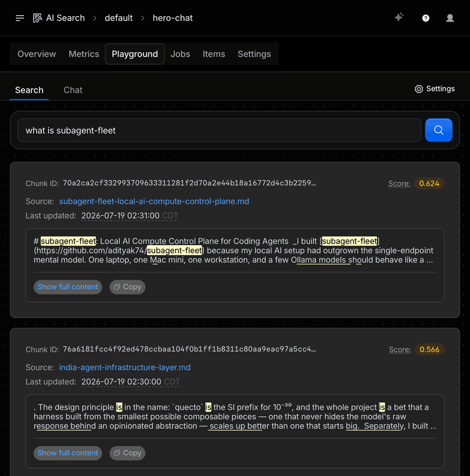Viewport: 470px width, 476px height.
Task: Open india-agent-infrastructure-layer.md source link
Action: pos(125,367)
